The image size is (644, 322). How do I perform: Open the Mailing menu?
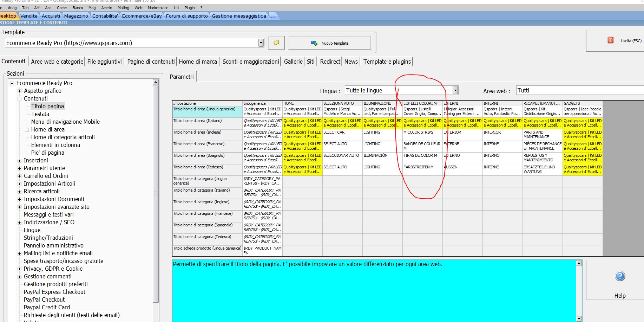tap(123, 8)
